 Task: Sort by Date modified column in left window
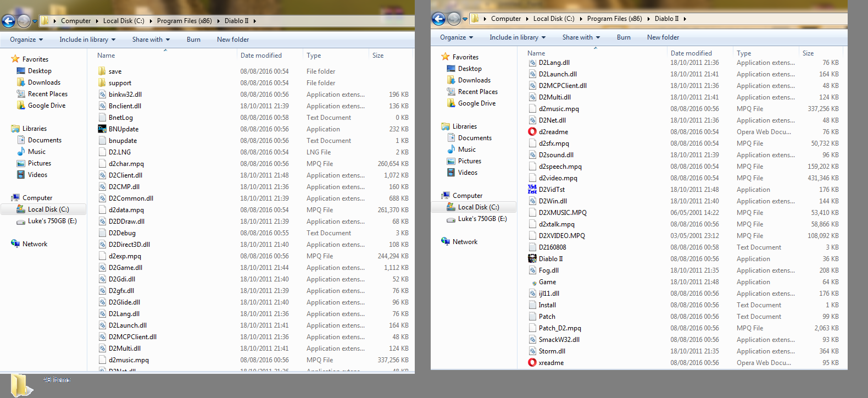tap(261, 56)
